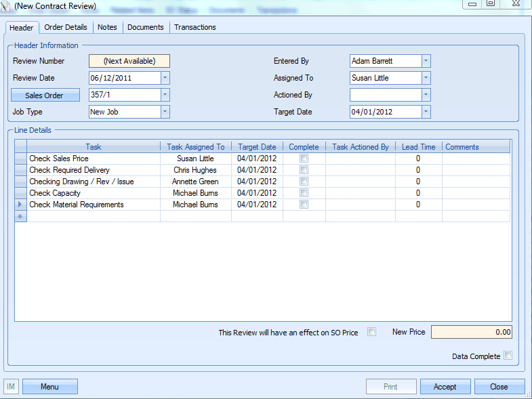Toggle 'effect on SO Price' checkbox
The height and width of the screenshot is (399, 532).
click(x=371, y=332)
